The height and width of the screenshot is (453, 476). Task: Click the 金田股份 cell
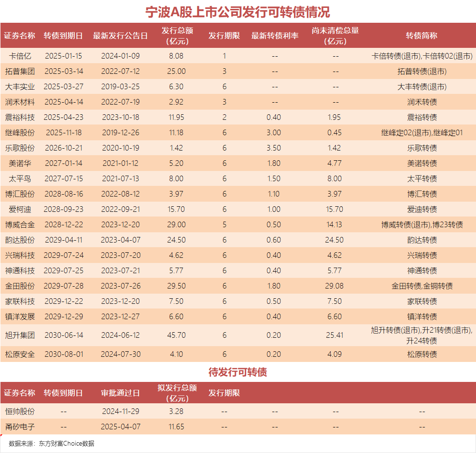point(20,286)
